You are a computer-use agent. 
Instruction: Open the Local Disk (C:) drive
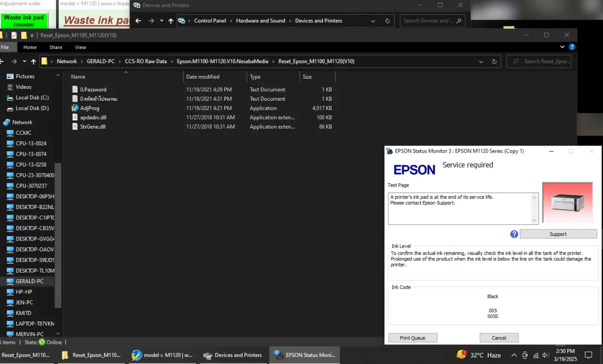[x=32, y=97]
